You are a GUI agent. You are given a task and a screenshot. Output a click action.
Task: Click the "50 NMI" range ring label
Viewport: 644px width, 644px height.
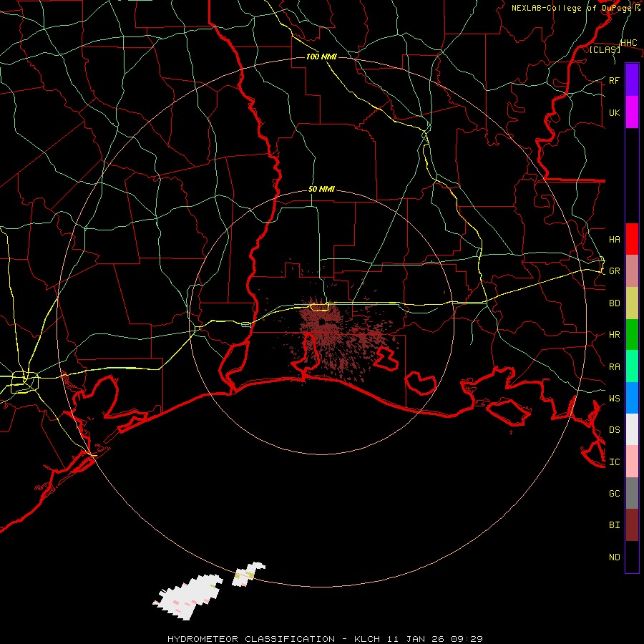coord(321,190)
